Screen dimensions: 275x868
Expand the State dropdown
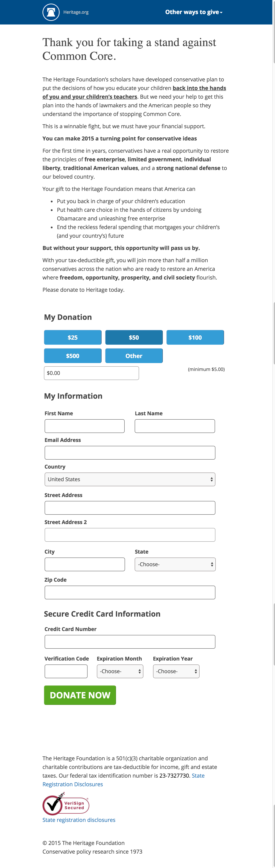pos(175,564)
